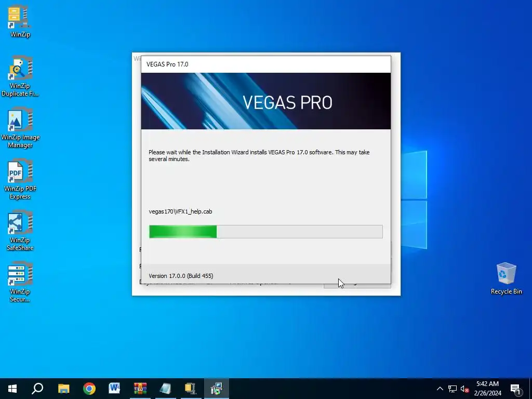532x399 pixels.
Task: Select the active installer taskbar icon
Action: point(217,389)
